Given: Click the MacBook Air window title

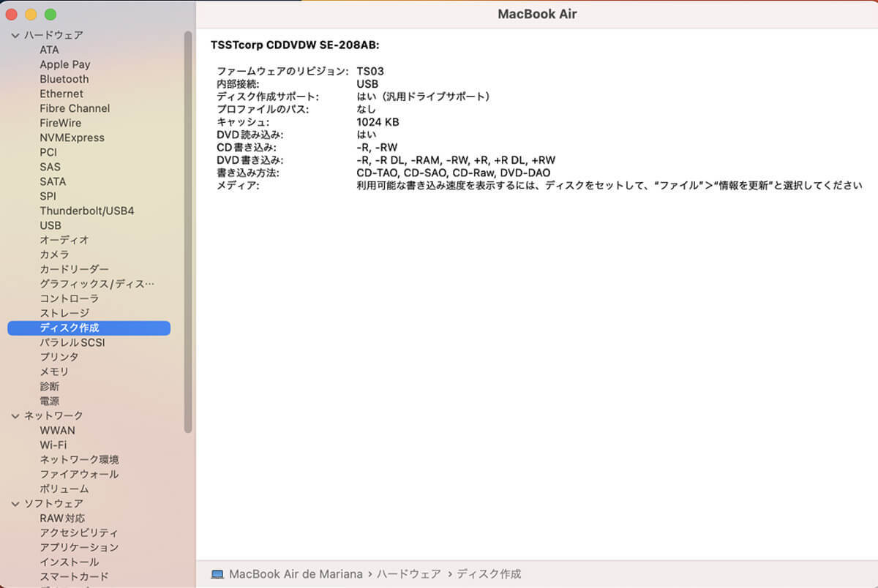Looking at the screenshot, I should (x=537, y=14).
